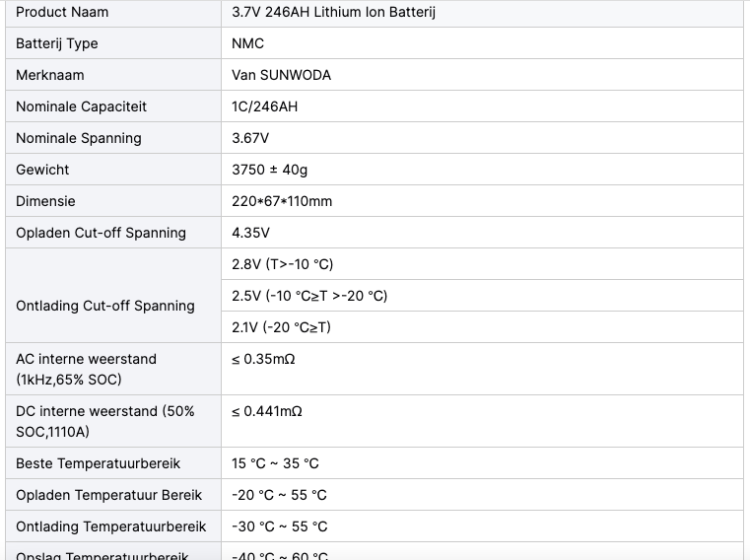Click the 'Nominale Capaciteit' label
Viewport: 750px width, 560px height.
pos(82,106)
